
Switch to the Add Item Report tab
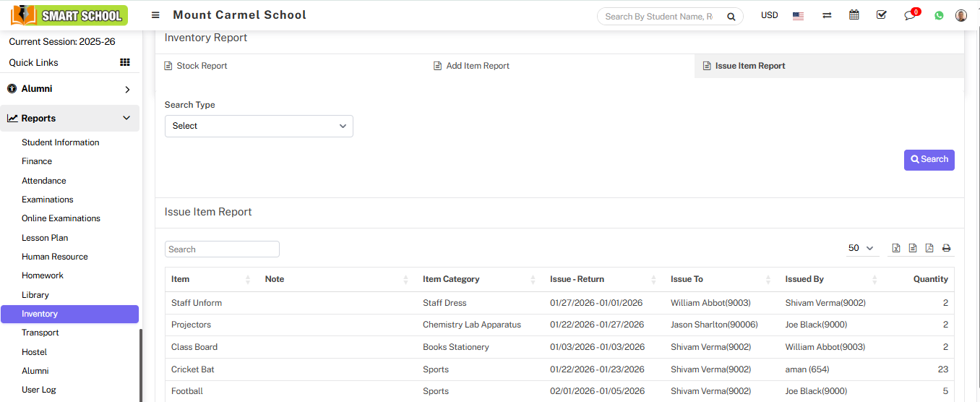click(478, 66)
